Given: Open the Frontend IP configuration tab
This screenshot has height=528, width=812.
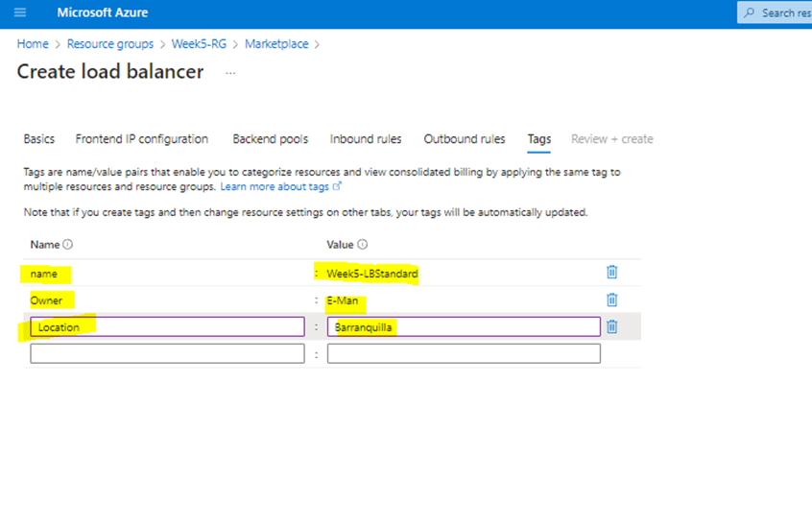Looking at the screenshot, I should (x=141, y=139).
